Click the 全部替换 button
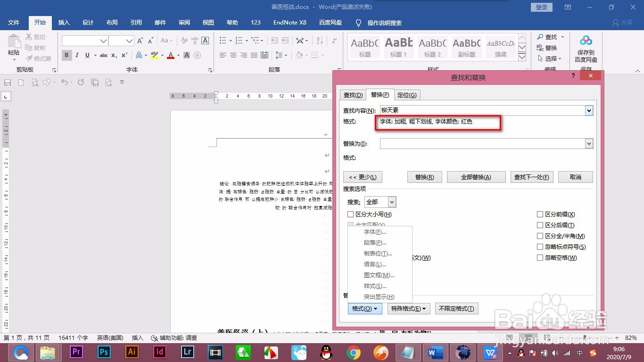The height and width of the screenshot is (362, 644). (x=476, y=177)
